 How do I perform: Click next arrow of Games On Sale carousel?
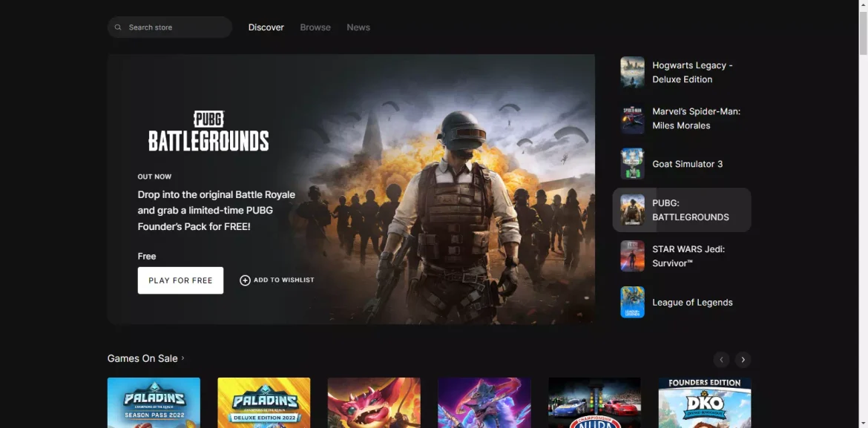pos(743,359)
